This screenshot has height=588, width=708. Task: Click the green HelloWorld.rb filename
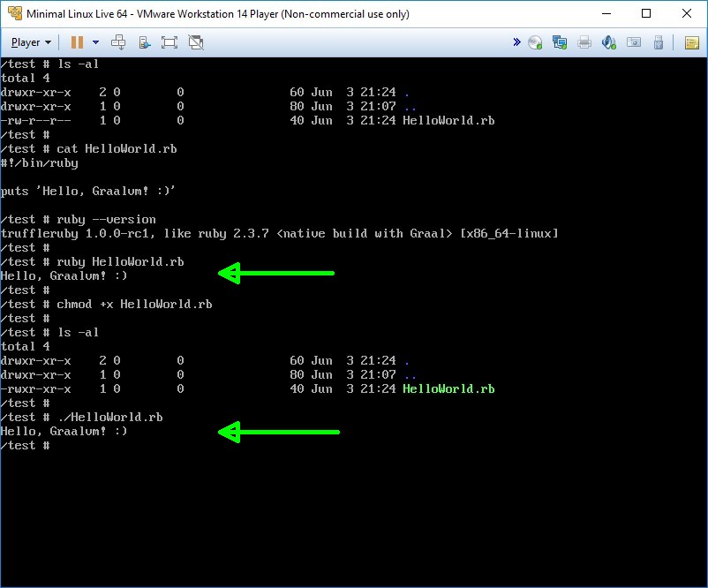(448, 389)
